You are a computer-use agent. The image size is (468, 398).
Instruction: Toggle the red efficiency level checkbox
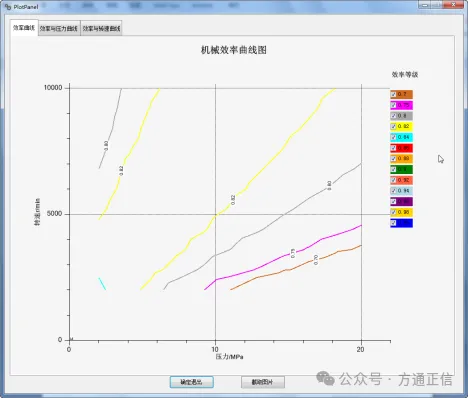tap(393, 148)
